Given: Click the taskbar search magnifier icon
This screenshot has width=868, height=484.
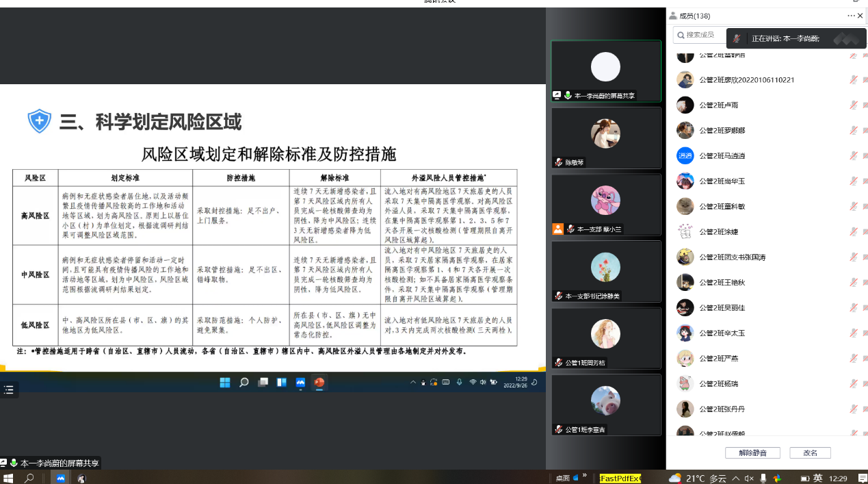Looking at the screenshot, I should point(29,479).
